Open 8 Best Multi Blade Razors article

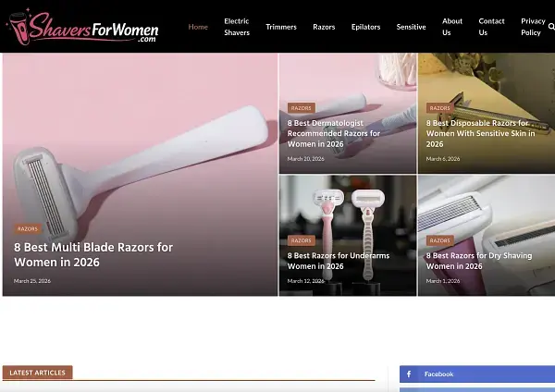pyautogui.click(x=93, y=254)
